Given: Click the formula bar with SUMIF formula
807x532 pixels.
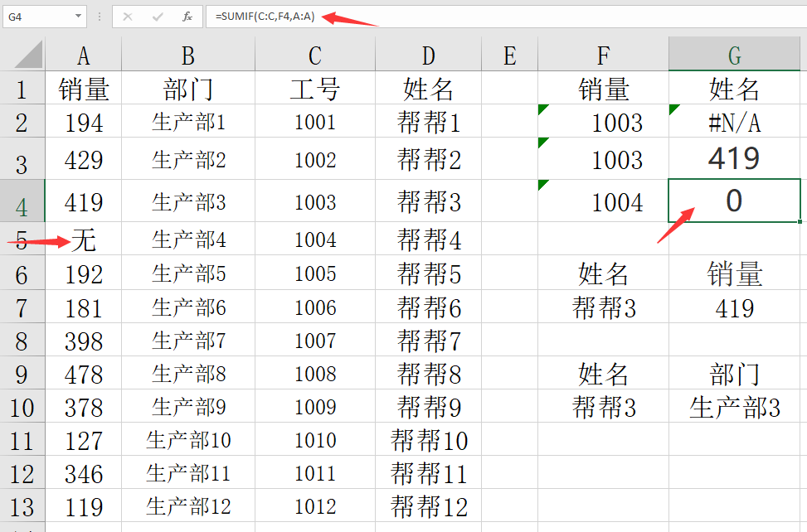Looking at the screenshot, I should point(507,17).
